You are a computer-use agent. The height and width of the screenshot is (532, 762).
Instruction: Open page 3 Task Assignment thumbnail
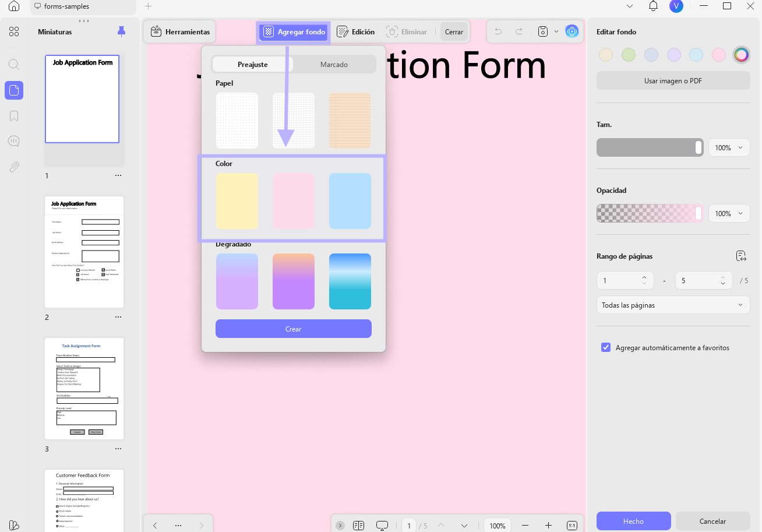click(x=84, y=389)
